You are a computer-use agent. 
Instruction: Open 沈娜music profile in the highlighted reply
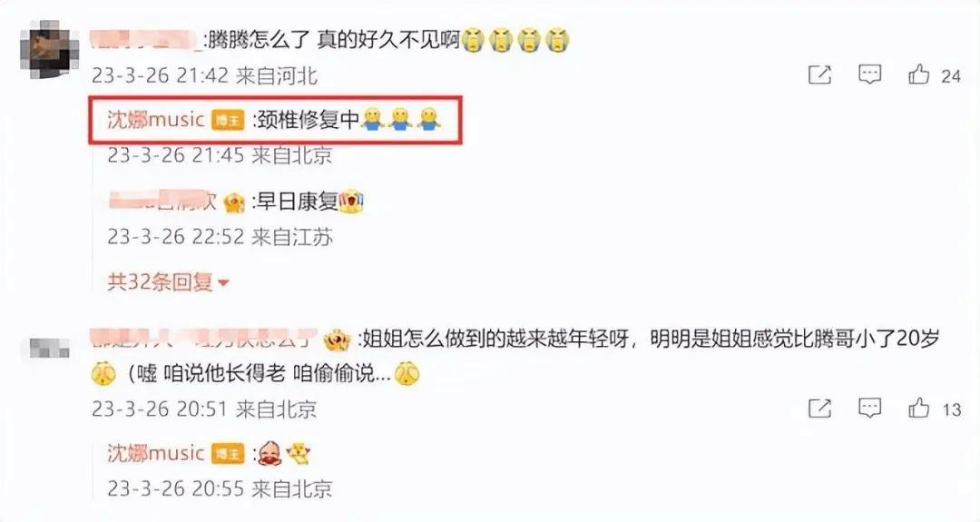[156, 120]
